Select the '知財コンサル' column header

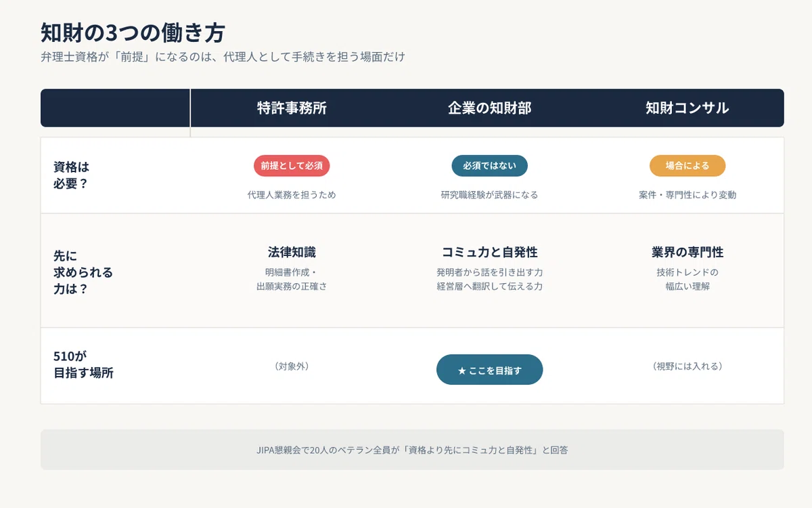[687, 108]
